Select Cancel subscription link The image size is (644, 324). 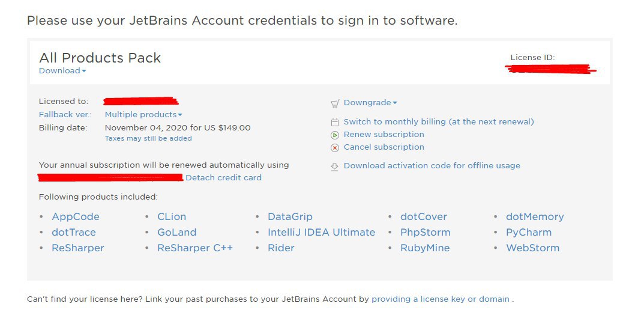click(x=384, y=147)
